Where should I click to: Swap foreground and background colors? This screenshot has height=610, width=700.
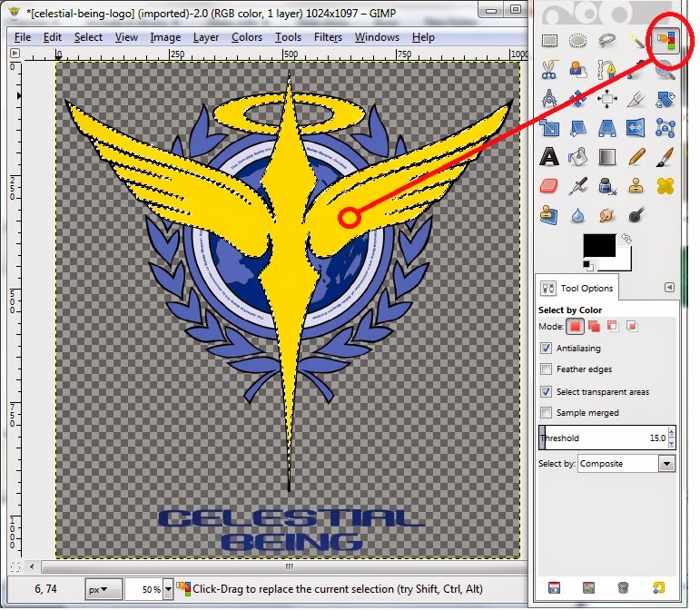[x=626, y=239]
